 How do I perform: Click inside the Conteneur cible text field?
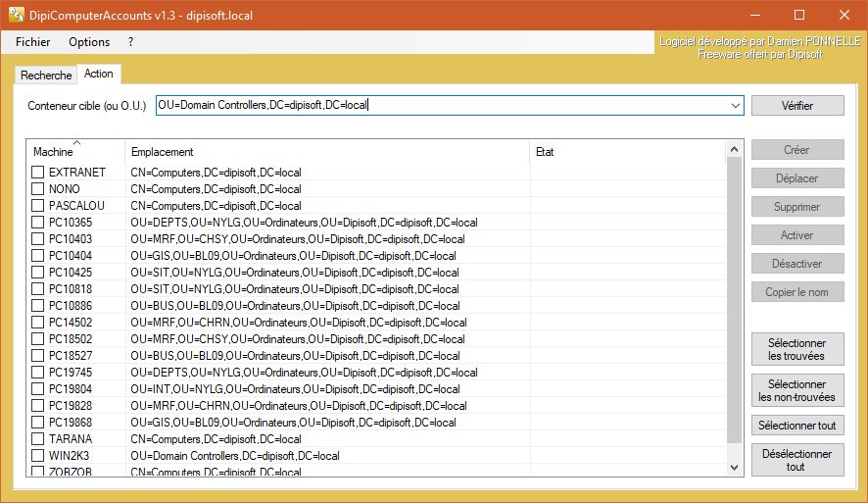[441, 106]
